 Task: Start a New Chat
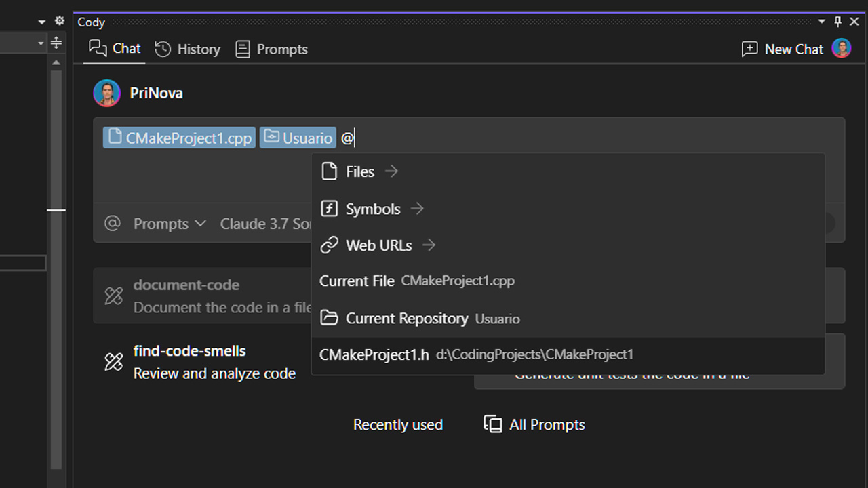(x=782, y=49)
